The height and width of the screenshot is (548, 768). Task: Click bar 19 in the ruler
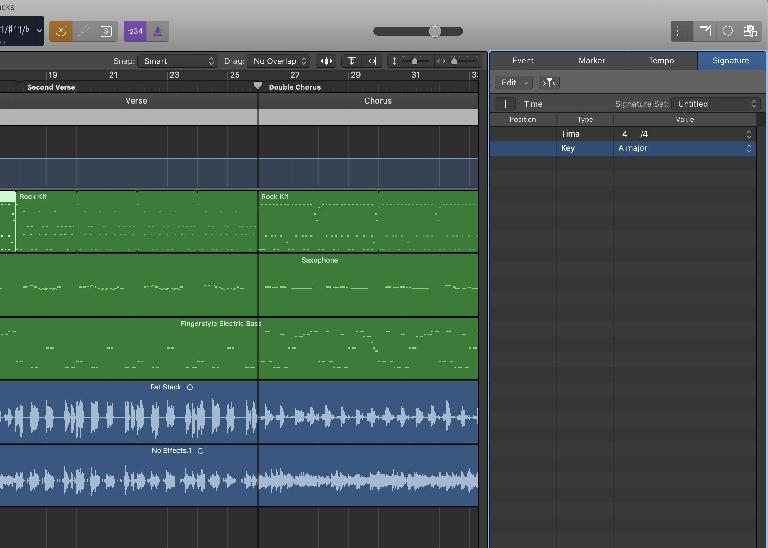pos(52,75)
